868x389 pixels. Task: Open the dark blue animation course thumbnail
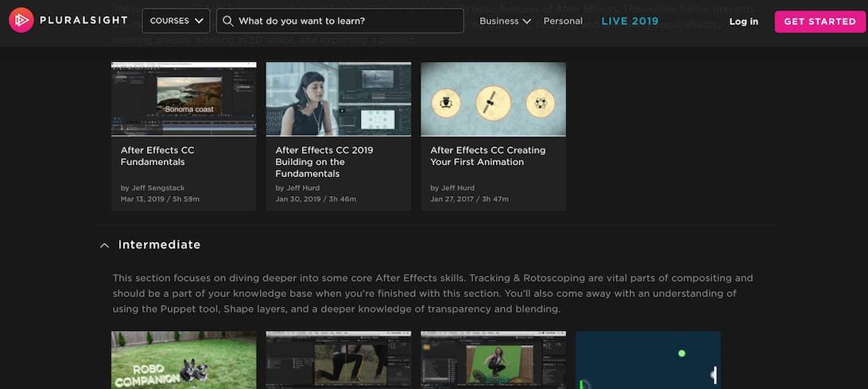point(649,360)
